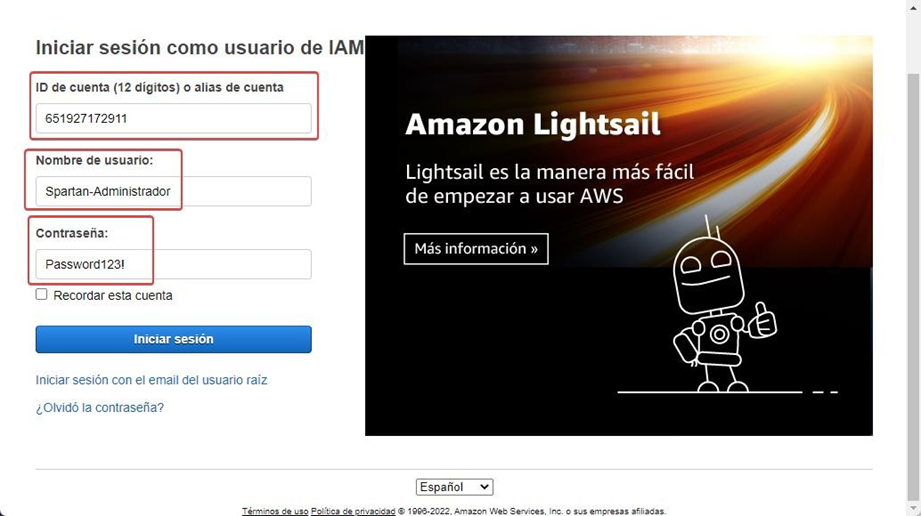The height and width of the screenshot is (516, 921).
Task: Focus the Nombre de usuario input field
Action: tap(173, 191)
